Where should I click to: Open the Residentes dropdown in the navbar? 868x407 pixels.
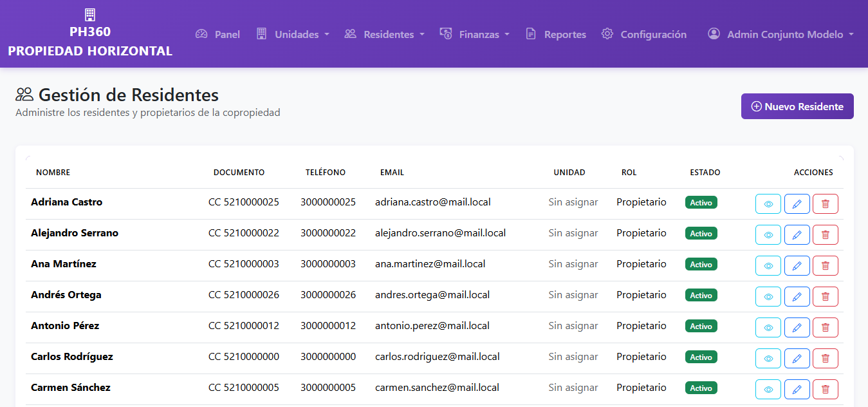384,34
